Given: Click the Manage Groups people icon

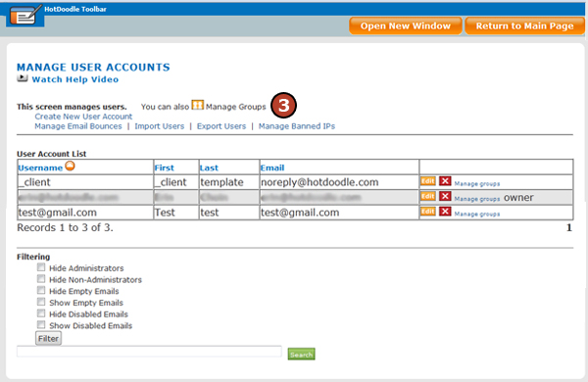Looking at the screenshot, I should point(198,105).
